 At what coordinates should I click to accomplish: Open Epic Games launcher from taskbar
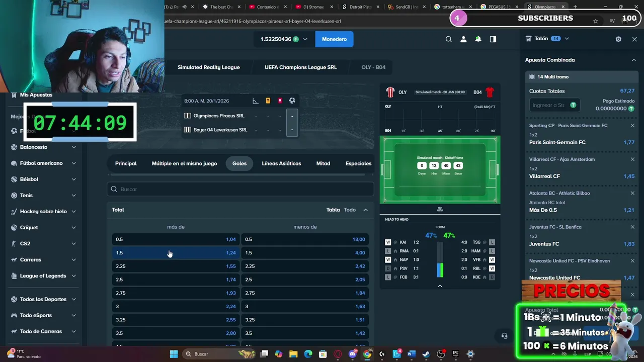click(x=456, y=354)
